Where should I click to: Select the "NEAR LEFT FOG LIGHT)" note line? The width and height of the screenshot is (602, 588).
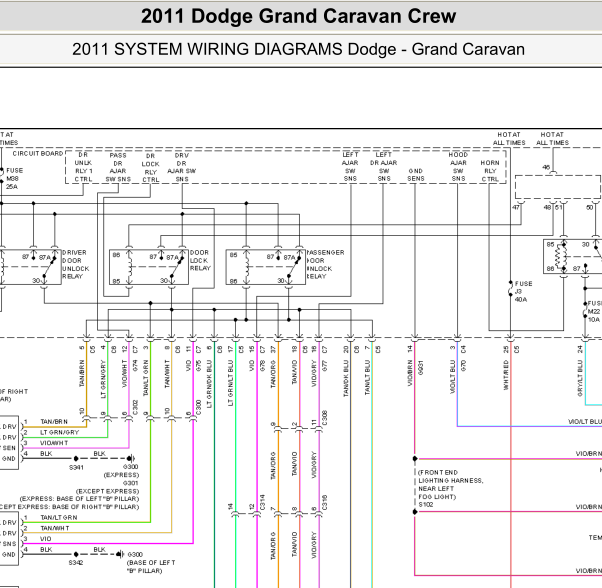(x=437, y=493)
